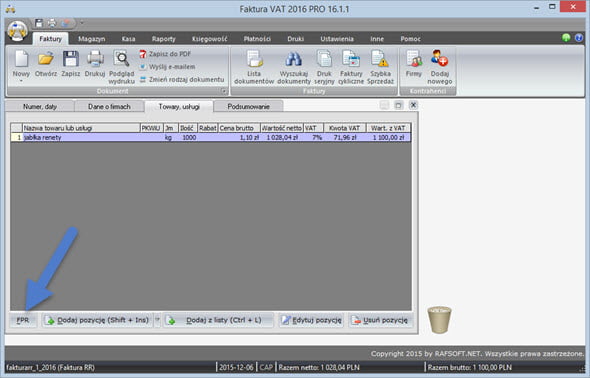590x378 pixels.
Task: Select the Numer, daty document tab
Action: click(40, 106)
